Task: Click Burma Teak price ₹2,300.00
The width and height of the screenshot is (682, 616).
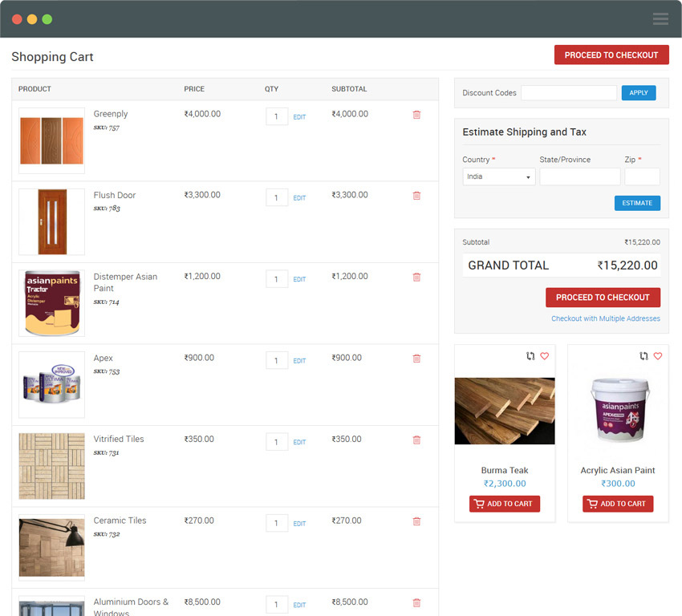Action: click(x=505, y=484)
